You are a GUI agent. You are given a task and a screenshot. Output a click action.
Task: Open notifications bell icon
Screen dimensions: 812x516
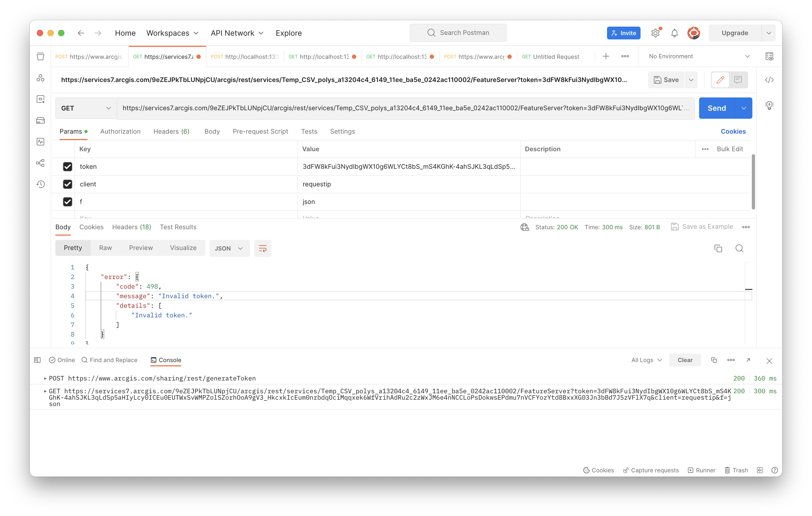(x=674, y=33)
